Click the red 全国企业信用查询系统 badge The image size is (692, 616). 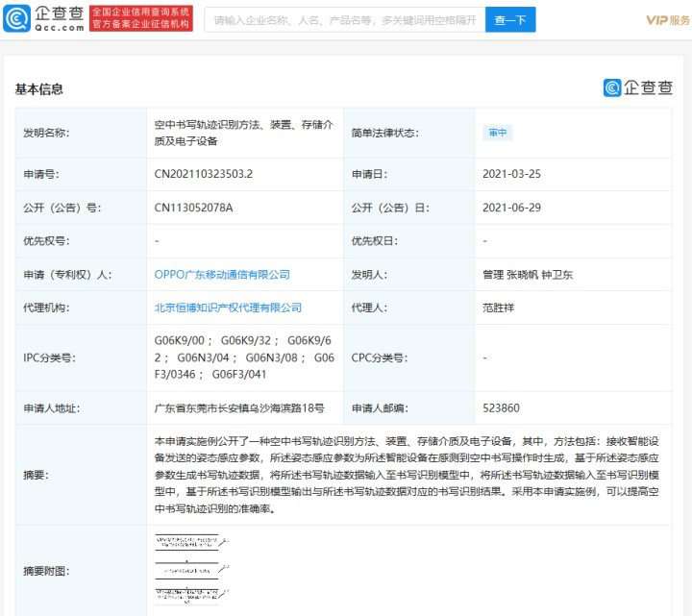pyautogui.click(x=140, y=19)
